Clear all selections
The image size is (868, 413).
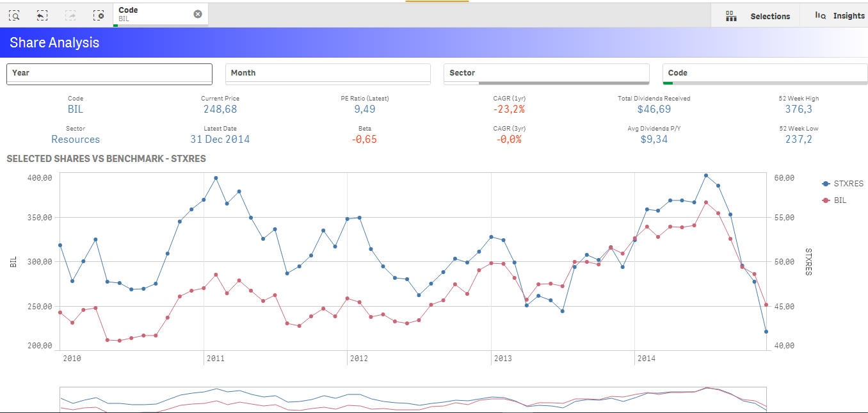(x=99, y=15)
